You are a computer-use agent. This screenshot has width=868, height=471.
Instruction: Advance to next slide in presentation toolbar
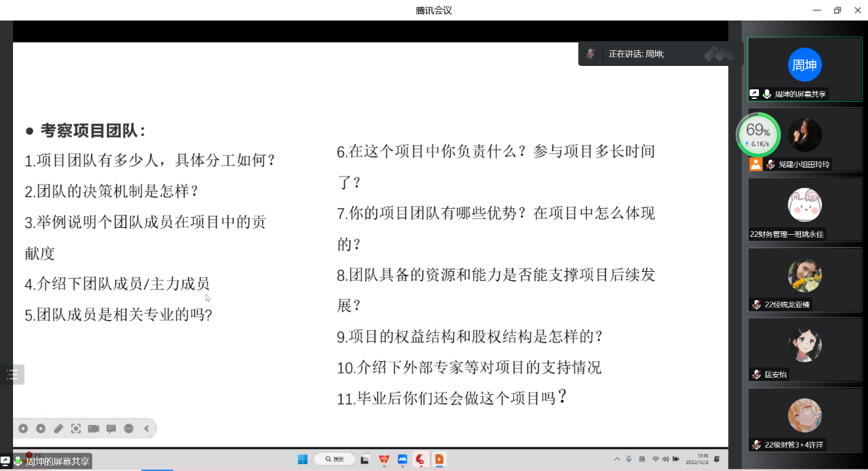pos(41,428)
